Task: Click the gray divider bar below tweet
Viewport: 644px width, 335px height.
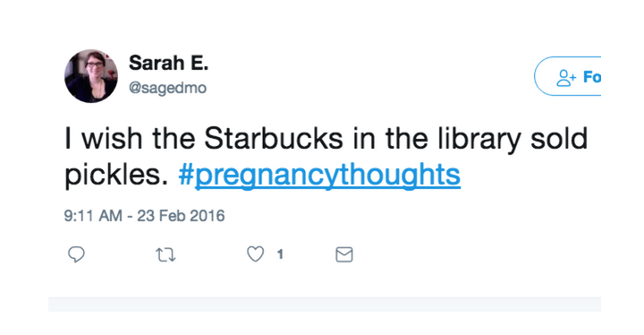Action: 325,305
